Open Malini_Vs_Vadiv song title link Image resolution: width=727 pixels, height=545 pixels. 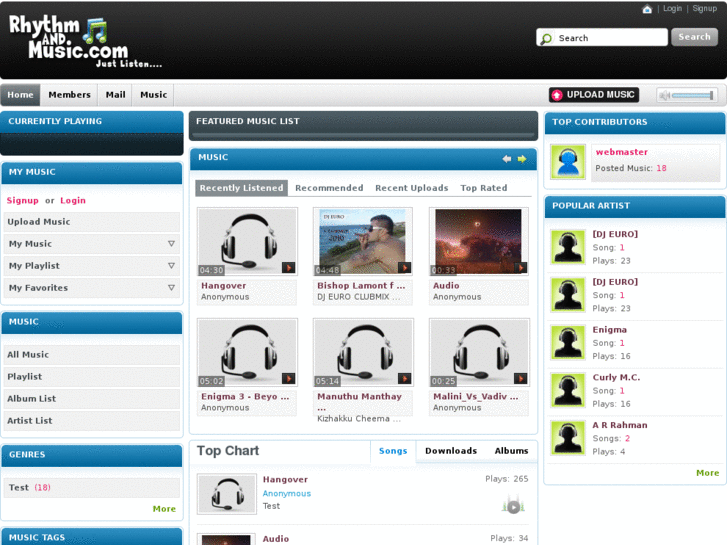coord(476,397)
